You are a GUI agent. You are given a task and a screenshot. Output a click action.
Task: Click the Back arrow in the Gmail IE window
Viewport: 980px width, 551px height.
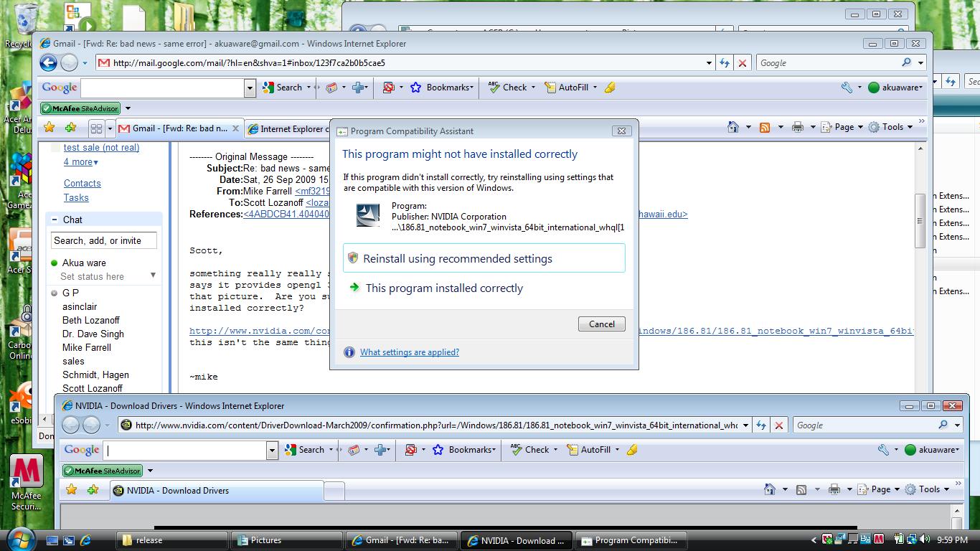48,63
